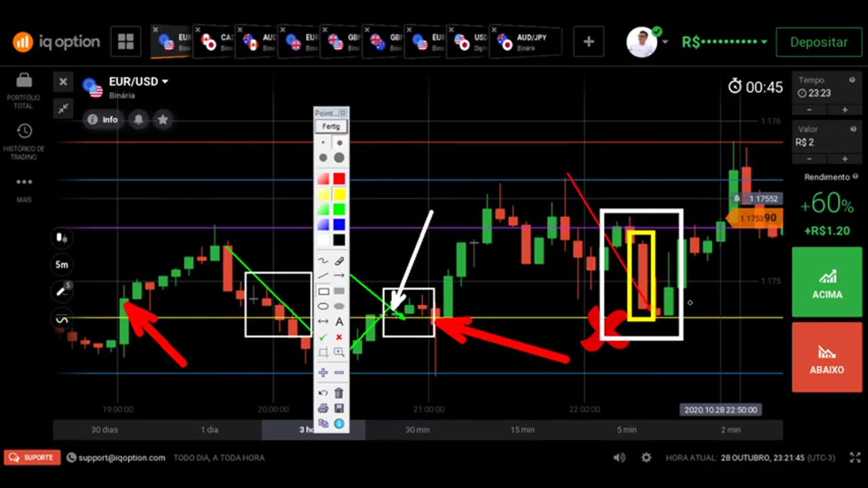This screenshot has height=488, width=868.
Task: Favorite EUR/USD with the star icon
Action: click(163, 119)
